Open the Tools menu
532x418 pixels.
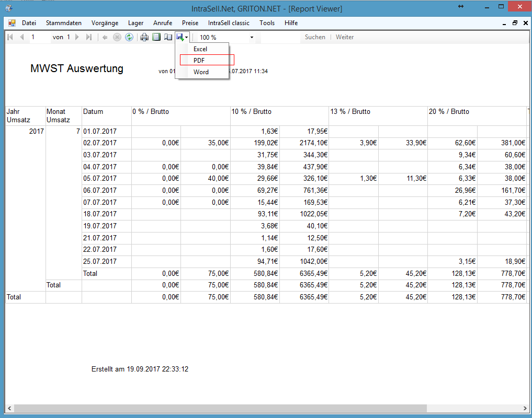(267, 23)
